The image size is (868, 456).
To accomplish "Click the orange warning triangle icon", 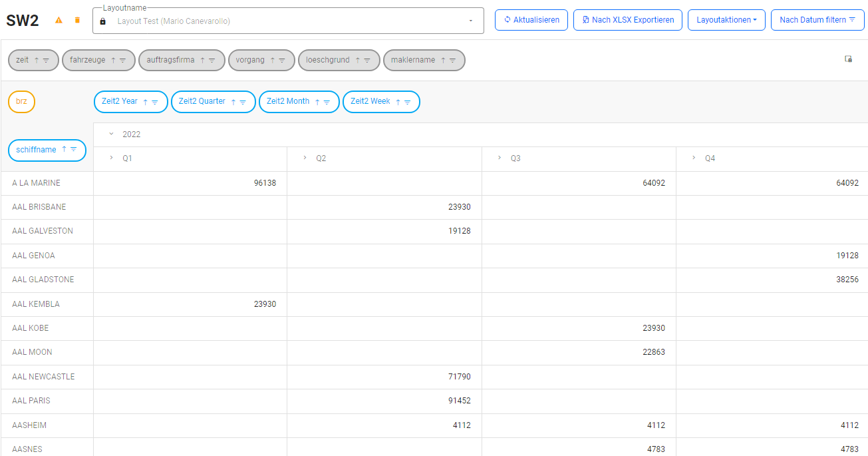I will point(59,21).
